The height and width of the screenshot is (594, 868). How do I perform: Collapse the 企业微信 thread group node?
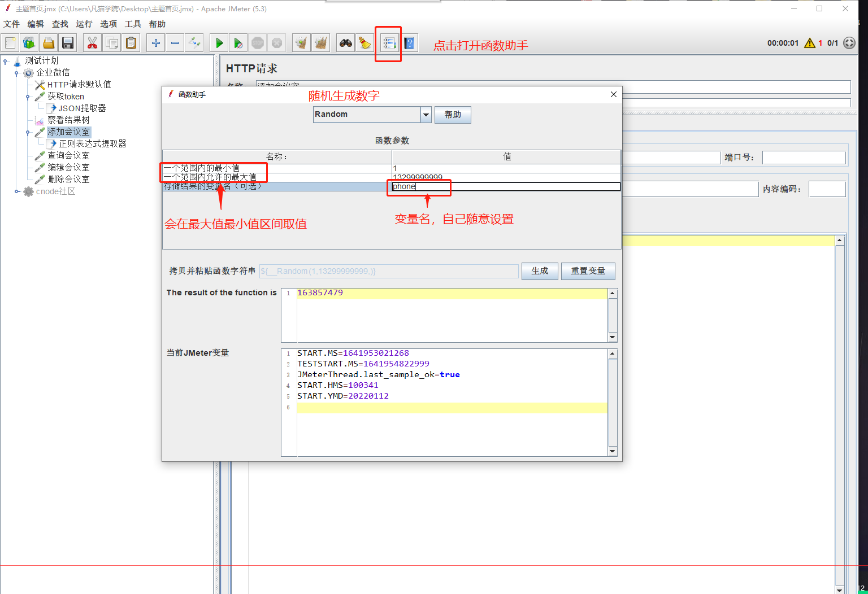click(16, 73)
